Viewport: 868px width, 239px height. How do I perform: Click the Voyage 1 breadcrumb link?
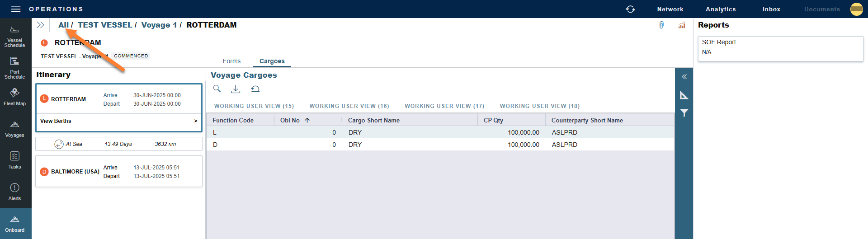click(x=159, y=25)
